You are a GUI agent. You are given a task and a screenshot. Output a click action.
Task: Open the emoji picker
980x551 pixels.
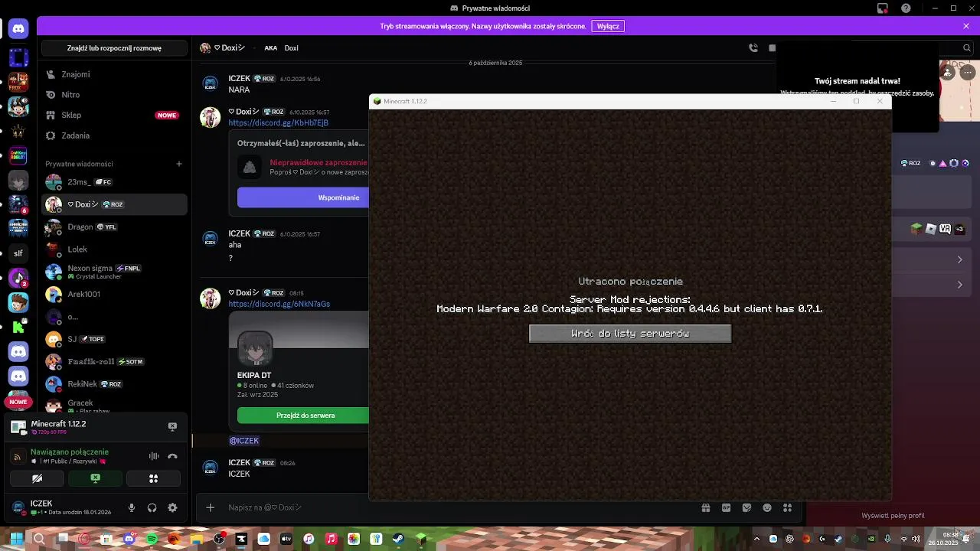[767, 507]
